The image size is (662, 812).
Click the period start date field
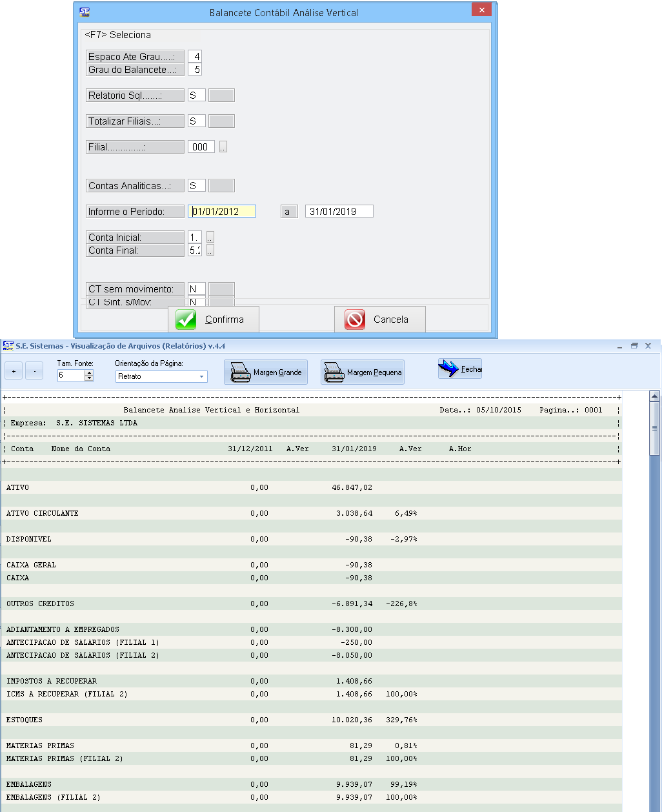point(223,212)
